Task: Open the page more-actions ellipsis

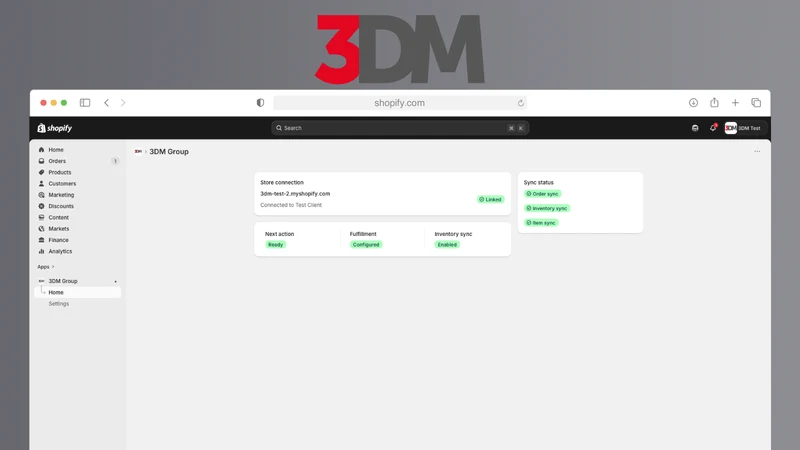Action: tap(757, 152)
